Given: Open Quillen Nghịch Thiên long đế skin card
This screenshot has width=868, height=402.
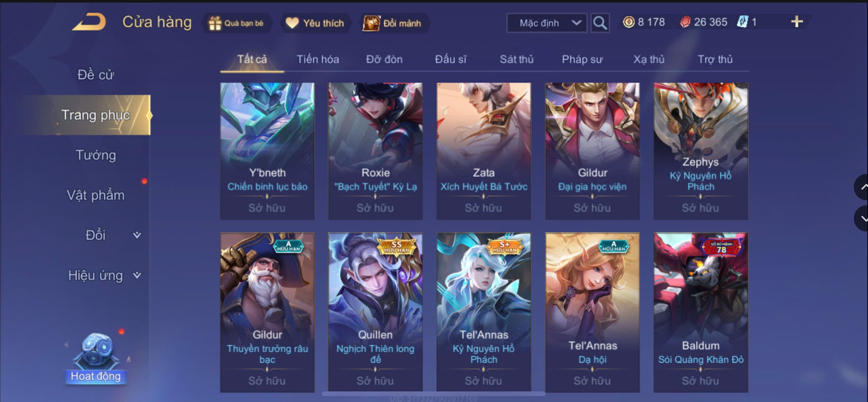Looking at the screenshot, I should [x=375, y=312].
